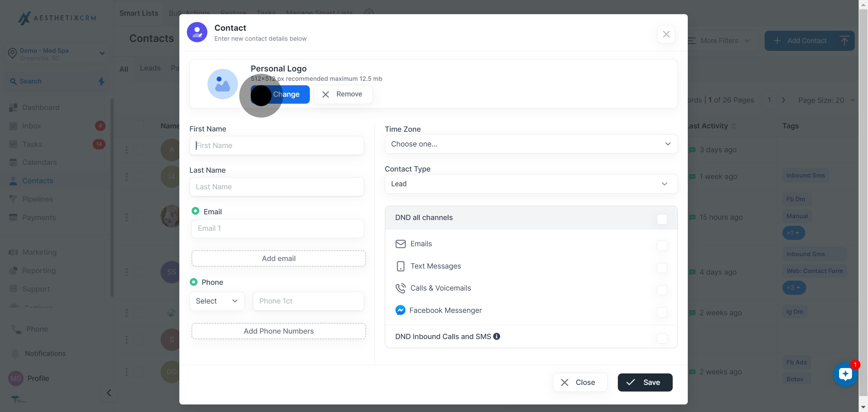Image resolution: width=868 pixels, height=412 pixels.
Task: Enable DND all channels checkbox
Action: [662, 219]
